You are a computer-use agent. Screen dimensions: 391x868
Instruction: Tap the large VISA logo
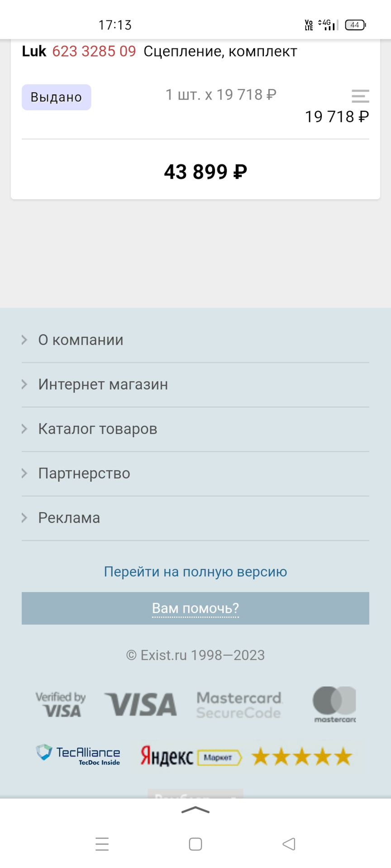click(x=141, y=704)
